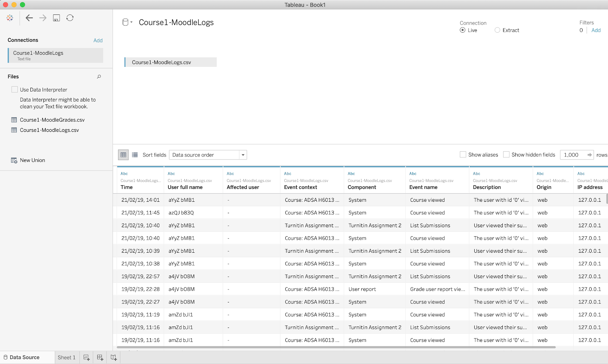Add a new dashboard
The height and width of the screenshot is (364, 608).
pyautogui.click(x=100, y=358)
